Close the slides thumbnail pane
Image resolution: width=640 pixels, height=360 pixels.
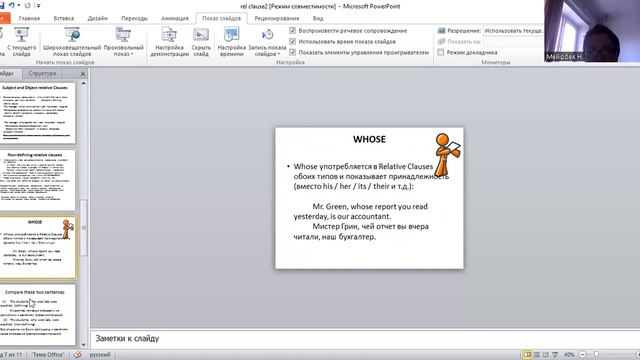[83, 74]
